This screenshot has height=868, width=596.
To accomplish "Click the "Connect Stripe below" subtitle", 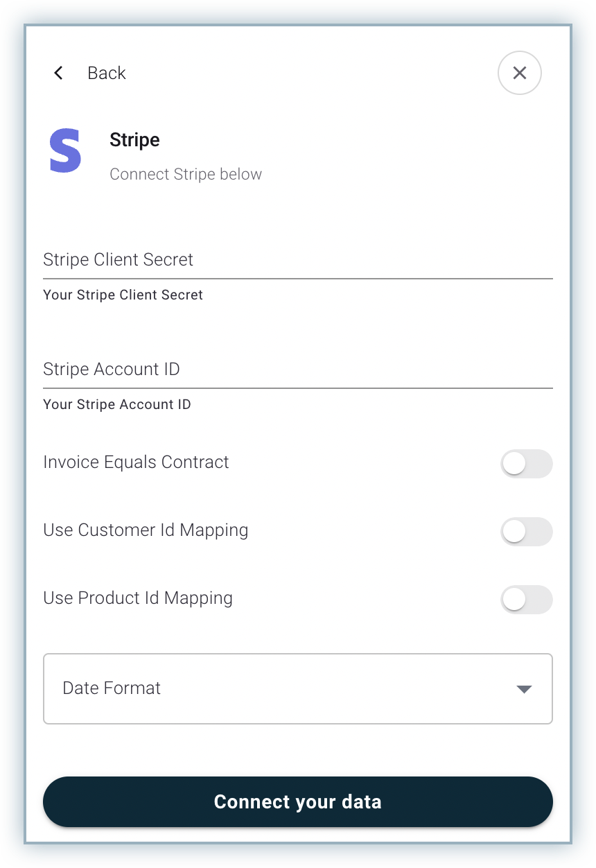I will coord(186,174).
